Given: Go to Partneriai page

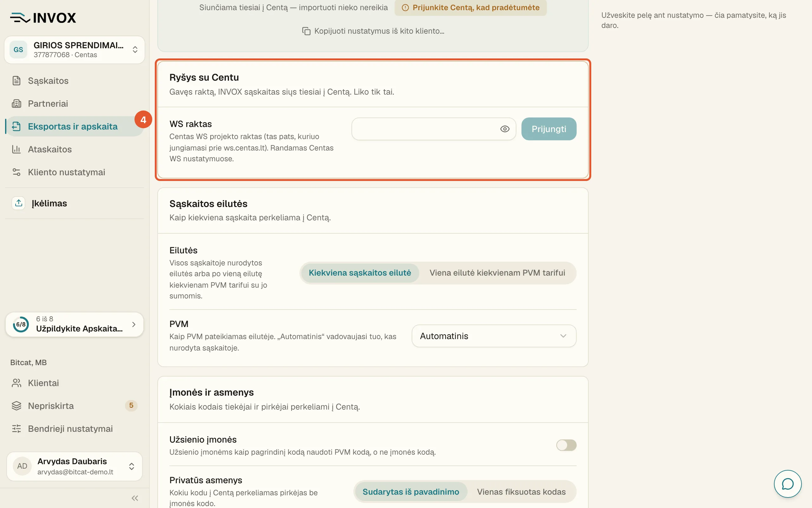Looking at the screenshot, I should (75, 104).
